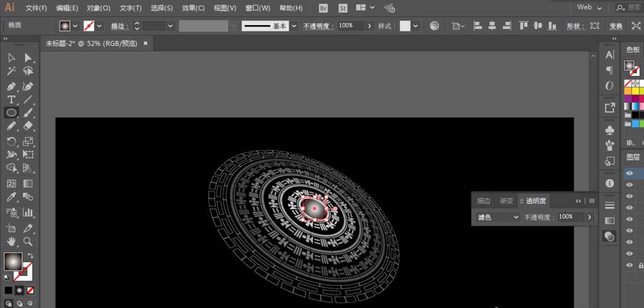Select the Eyedropper tool
The height and width of the screenshot is (308, 644).
[11, 197]
